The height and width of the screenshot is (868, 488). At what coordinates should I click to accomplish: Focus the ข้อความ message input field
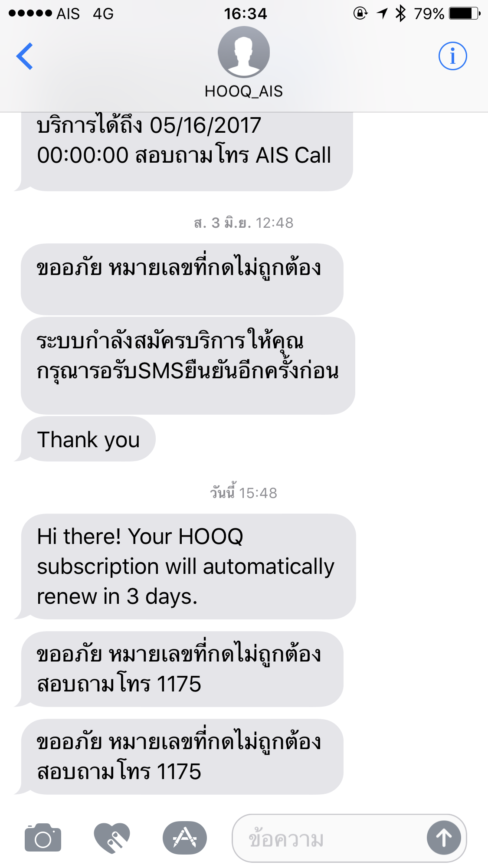point(330,839)
